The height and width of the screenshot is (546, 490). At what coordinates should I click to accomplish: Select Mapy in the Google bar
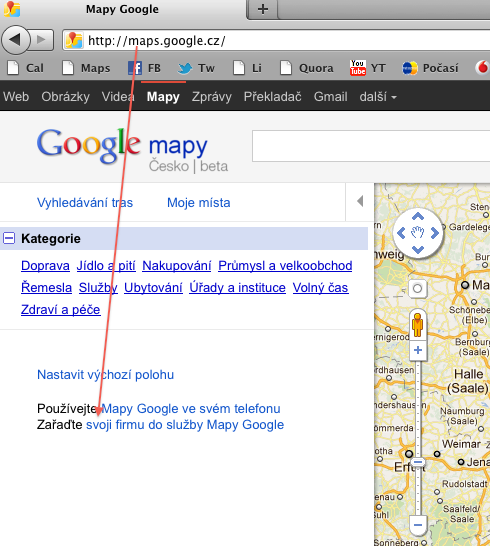[163, 97]
